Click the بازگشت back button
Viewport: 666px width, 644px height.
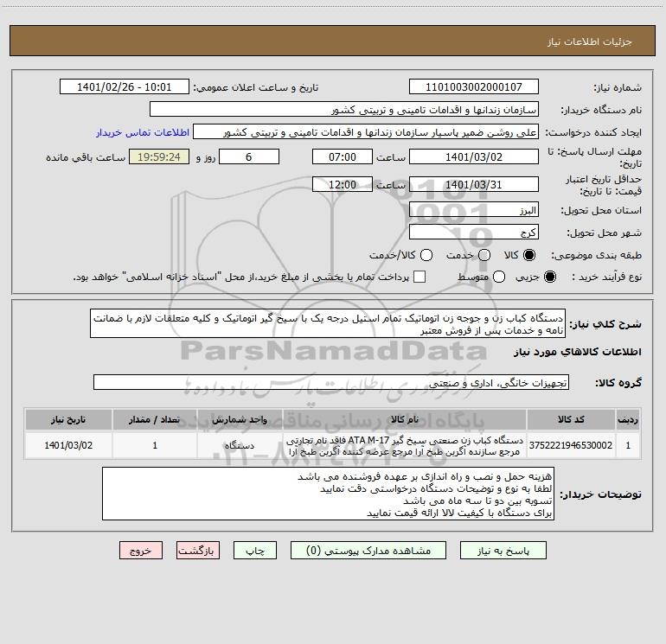tap(198, 551)
